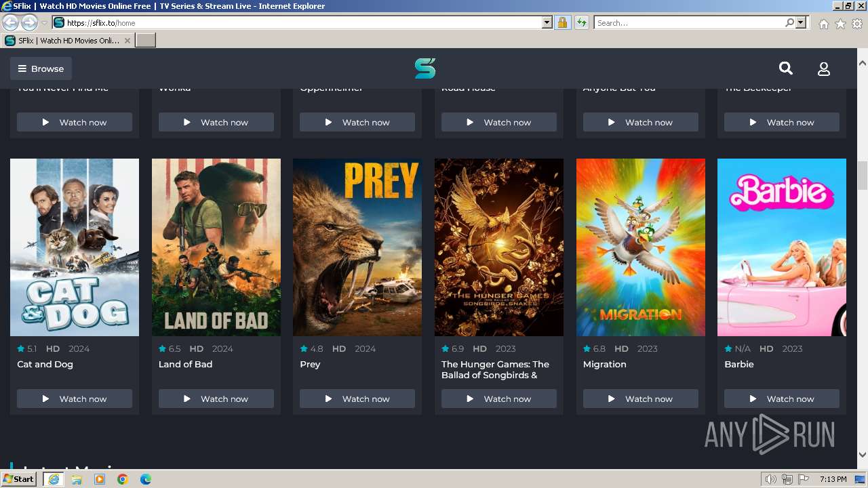Open Migration movie poster
The width and height of the screenshot is (868, 488).
click(641, 247)
